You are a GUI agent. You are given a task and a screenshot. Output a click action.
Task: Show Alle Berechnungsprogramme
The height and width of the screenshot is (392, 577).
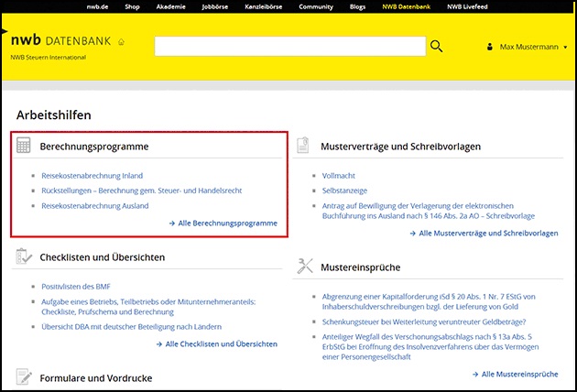pyautogui.click(x=223, y=223)
